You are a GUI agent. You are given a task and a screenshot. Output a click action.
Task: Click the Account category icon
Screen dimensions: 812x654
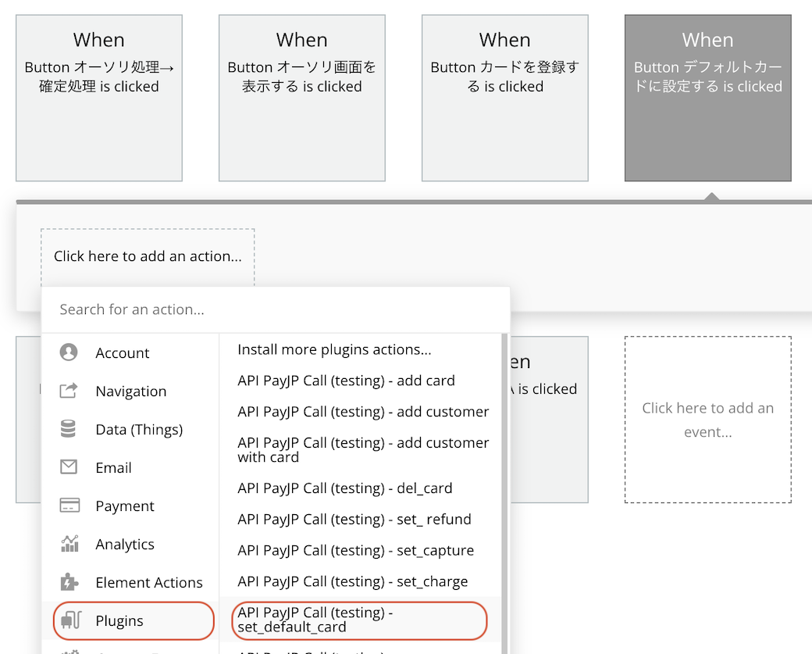pyautogui.click(x=69, y=352)
